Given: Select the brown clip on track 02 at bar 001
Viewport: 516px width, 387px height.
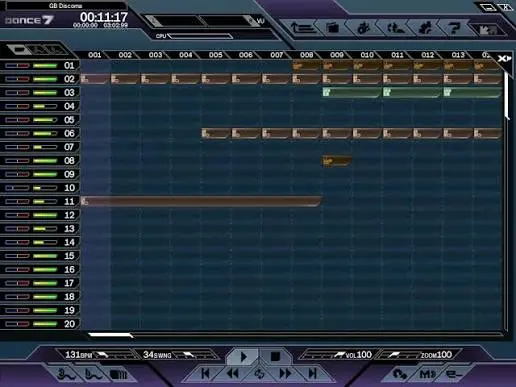Looking at the screenshot, I should tap(95, 79).
